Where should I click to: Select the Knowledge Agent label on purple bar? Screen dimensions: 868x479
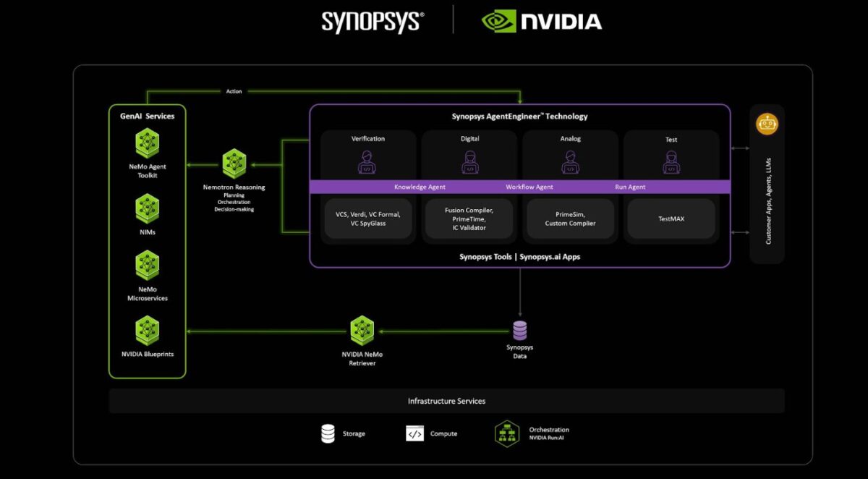[420, 187]
